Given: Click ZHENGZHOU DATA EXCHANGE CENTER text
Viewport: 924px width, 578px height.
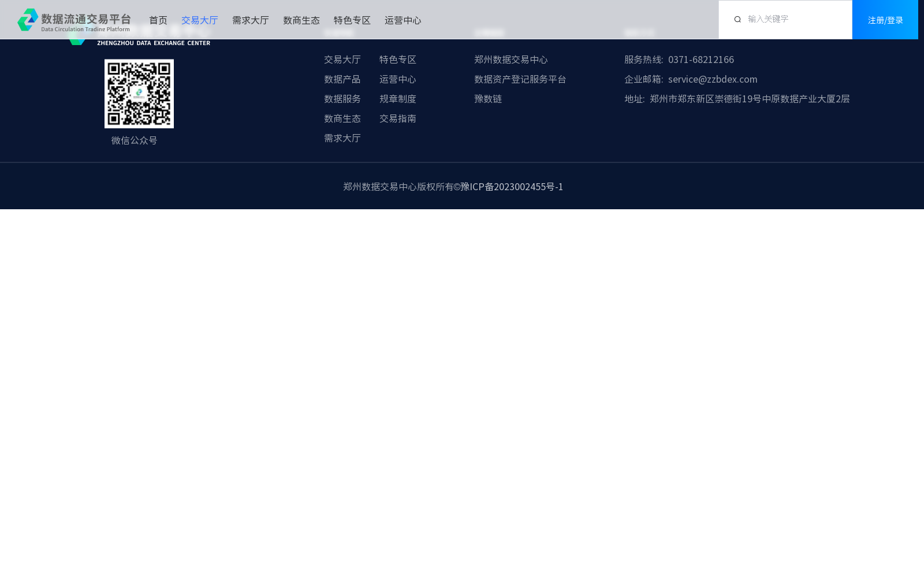Looking at the screenshot, I should pyautogui.click(x=154, y=43).
